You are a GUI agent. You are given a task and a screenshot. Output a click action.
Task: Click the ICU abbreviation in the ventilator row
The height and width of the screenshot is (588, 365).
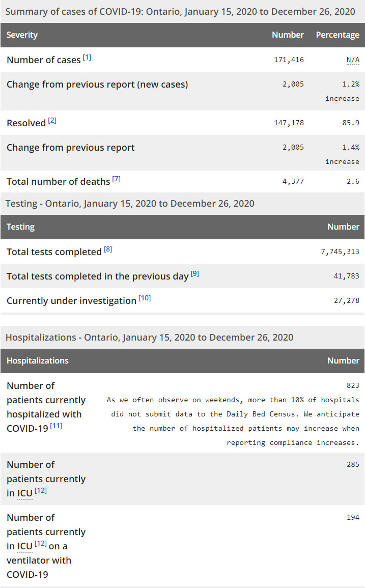[x=25, y=546]
